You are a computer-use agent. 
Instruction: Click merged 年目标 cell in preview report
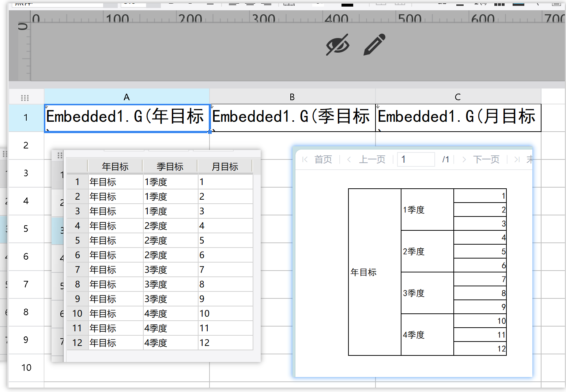[x=375, y=272]
